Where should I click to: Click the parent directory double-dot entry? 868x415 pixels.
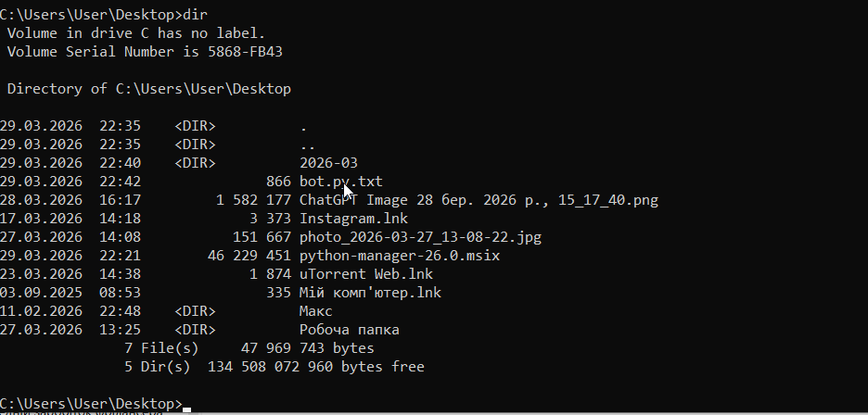[x=307, y=145]
